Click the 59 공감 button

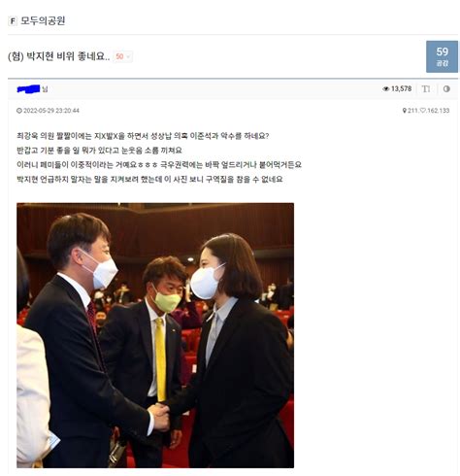[442, 56]
